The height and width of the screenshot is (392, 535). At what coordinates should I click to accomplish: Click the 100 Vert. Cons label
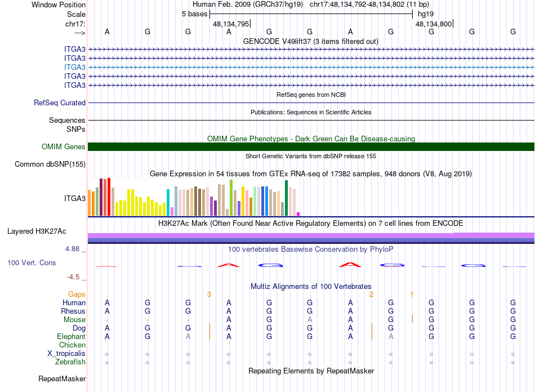click(32, 262)
